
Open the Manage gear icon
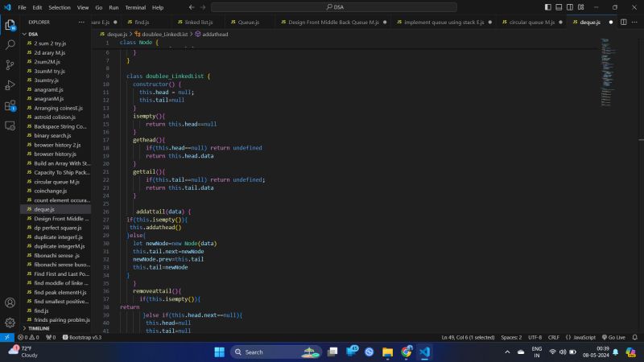point(10,323)
